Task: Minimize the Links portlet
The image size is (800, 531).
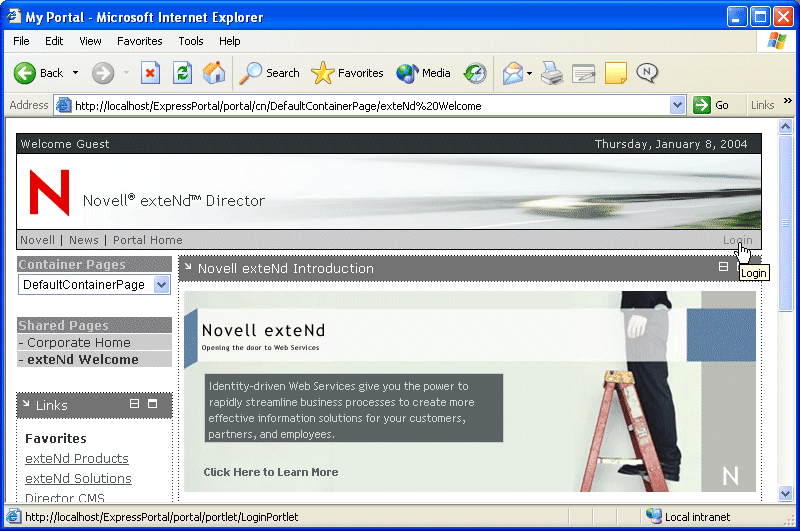Action: [134, 403]
